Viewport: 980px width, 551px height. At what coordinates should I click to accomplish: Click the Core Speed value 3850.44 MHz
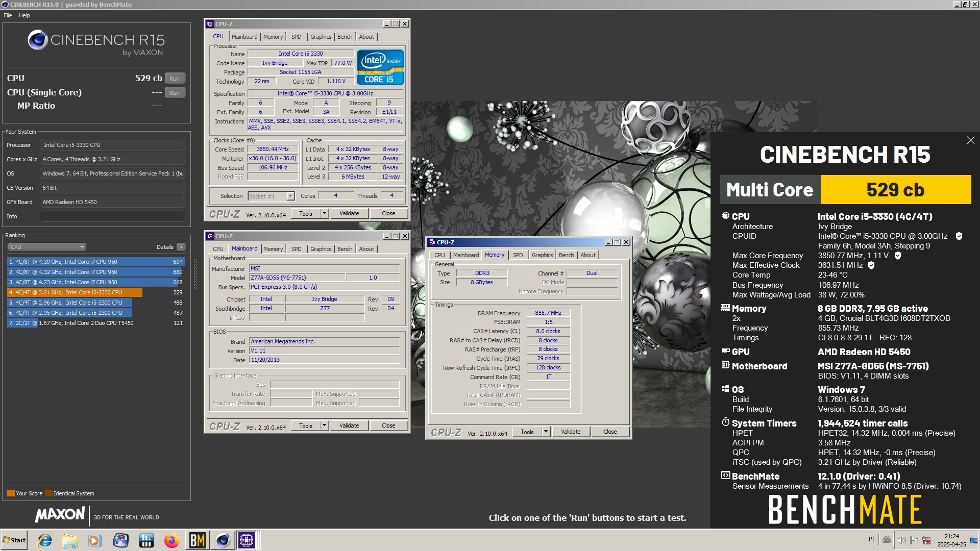273,149
